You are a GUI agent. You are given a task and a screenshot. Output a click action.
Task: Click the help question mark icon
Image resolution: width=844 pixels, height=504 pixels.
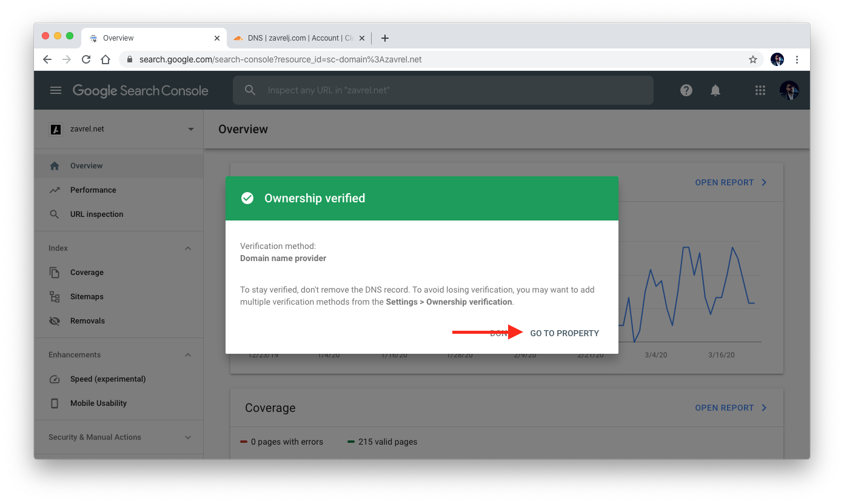click(x=686, y=90)
